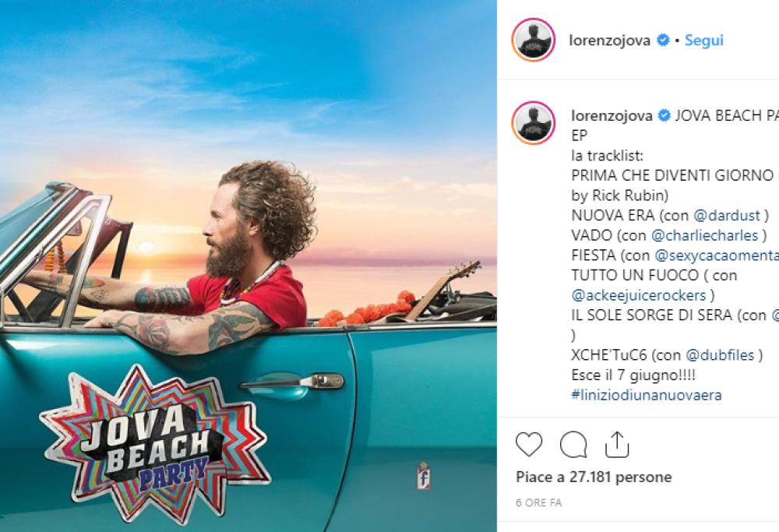This screenshot has width=779, height=532.
Task: Follow the account with Segui
Action: coord(704,41)
